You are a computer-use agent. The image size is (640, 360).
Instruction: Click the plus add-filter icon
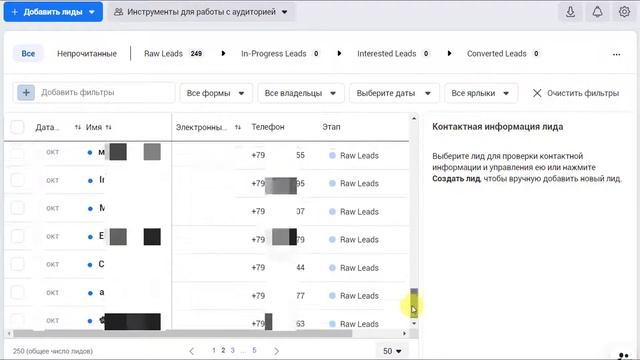click(x=26, y=93)
